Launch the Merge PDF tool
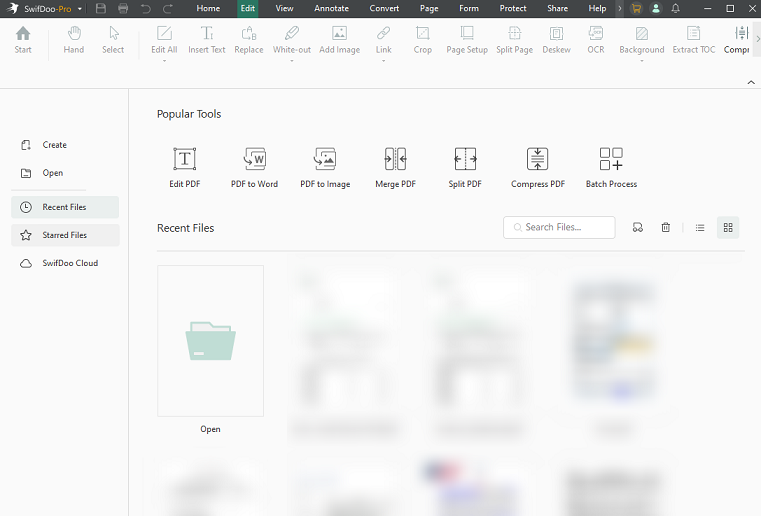The width and height of the screenshot is (761, 516). point(396,167)
